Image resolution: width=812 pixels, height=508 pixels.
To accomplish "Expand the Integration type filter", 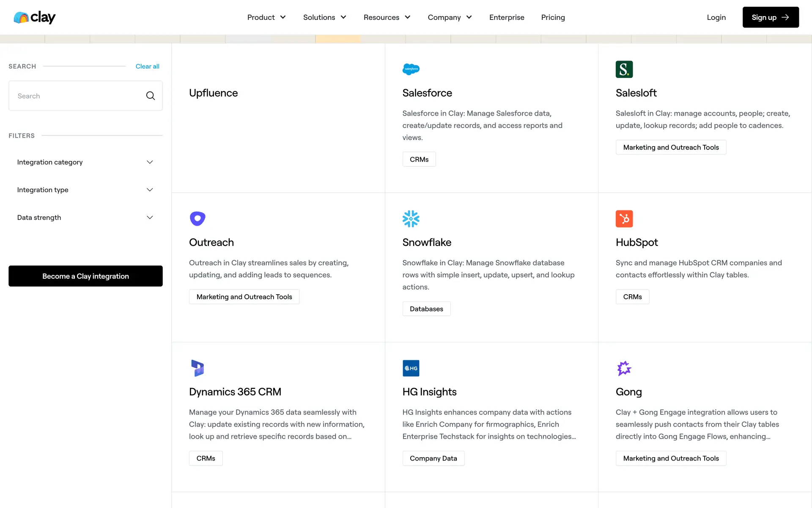I will (x=85, y=190).
